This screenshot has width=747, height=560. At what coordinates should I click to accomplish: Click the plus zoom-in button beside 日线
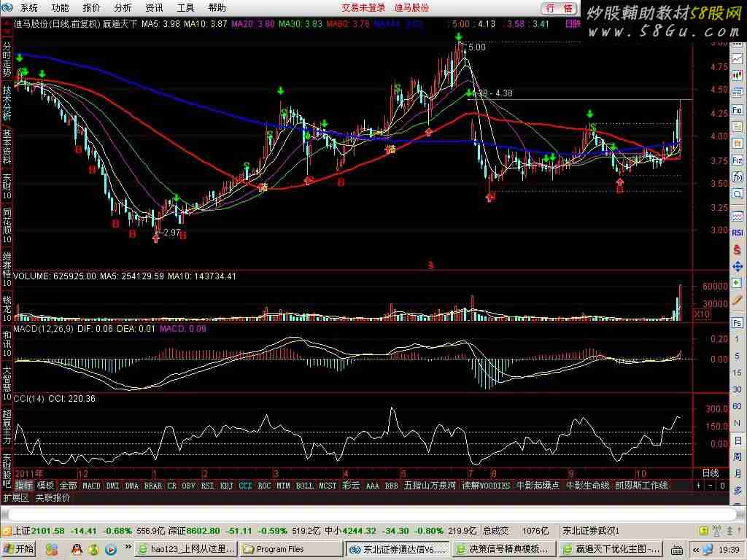click(x=698, y=486)
